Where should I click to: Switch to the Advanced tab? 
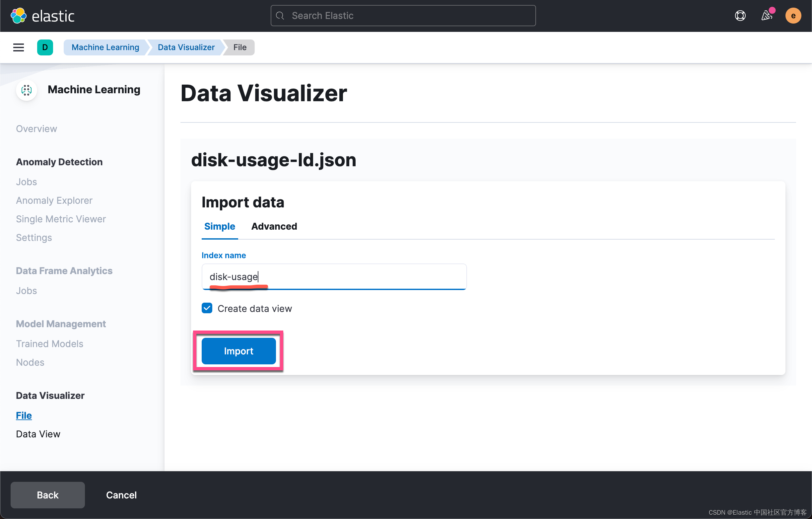point(274,226)
